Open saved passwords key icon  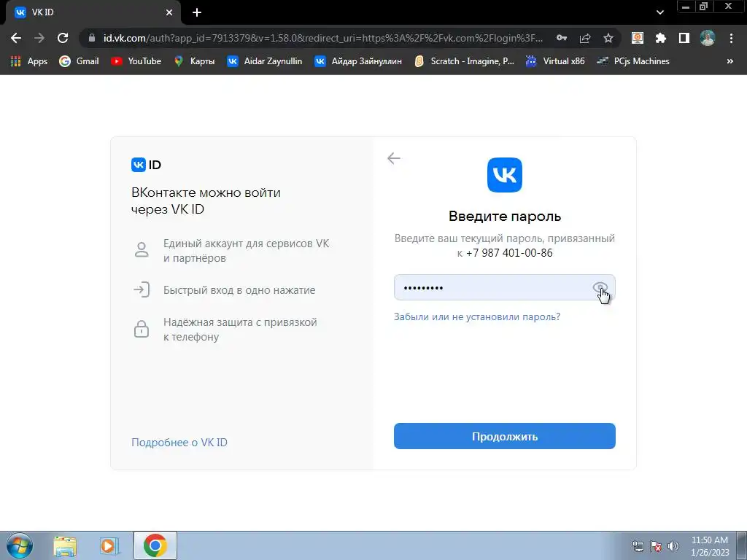(562, 38)
